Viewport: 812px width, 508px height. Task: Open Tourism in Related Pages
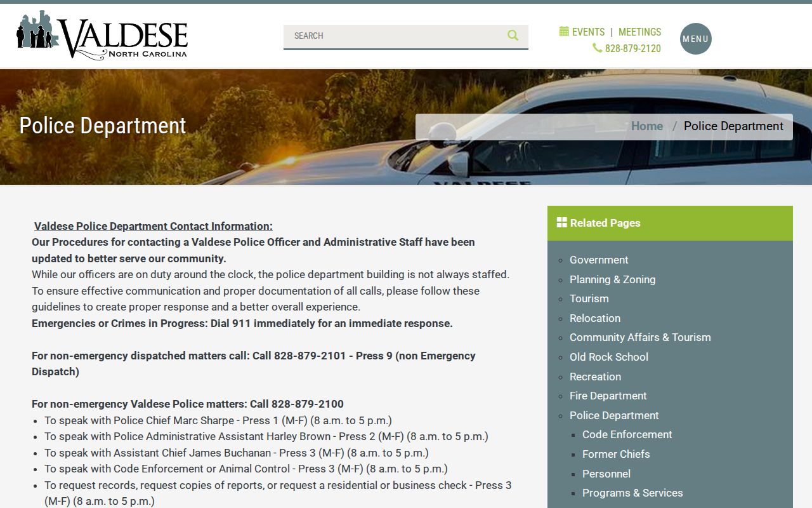point(589,298)
